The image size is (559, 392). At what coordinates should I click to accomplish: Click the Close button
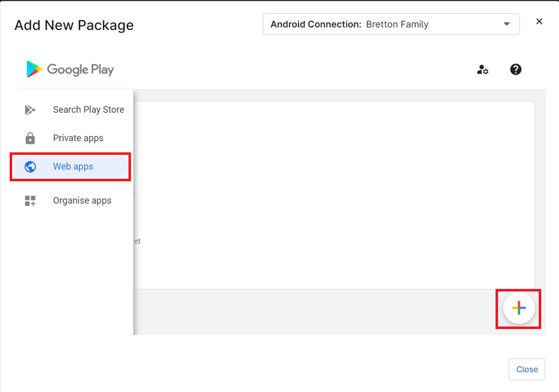pos(526,369)
